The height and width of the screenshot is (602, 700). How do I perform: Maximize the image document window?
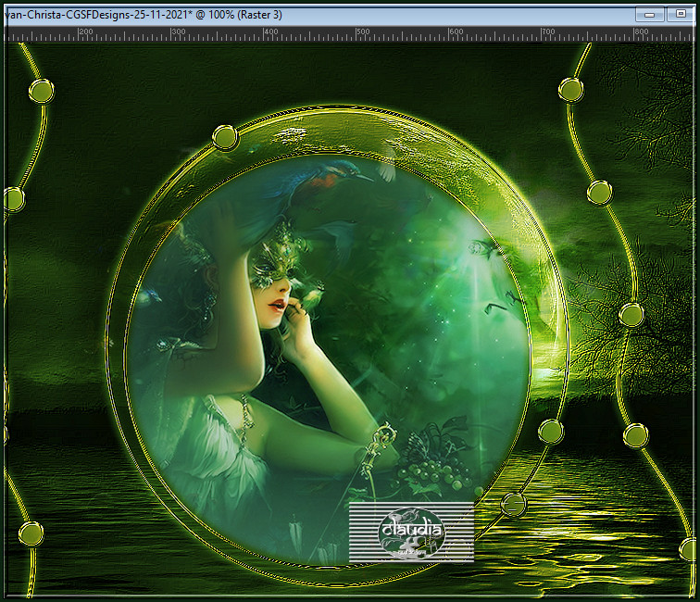(681, 14)
